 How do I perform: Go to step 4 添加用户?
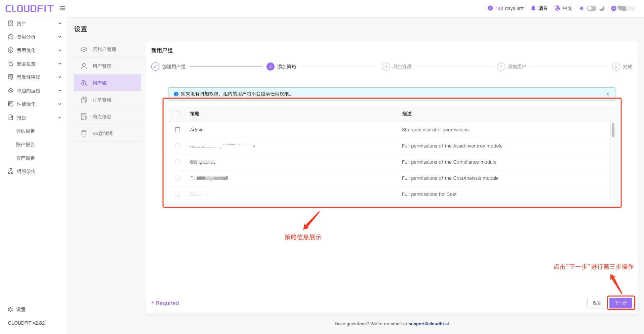click(x=512, y=67)
